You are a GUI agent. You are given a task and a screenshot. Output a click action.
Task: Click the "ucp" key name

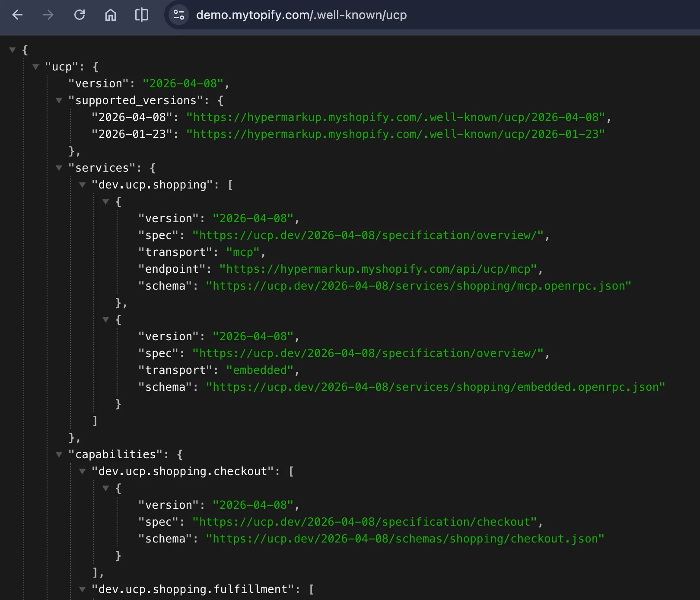[62, 67]
